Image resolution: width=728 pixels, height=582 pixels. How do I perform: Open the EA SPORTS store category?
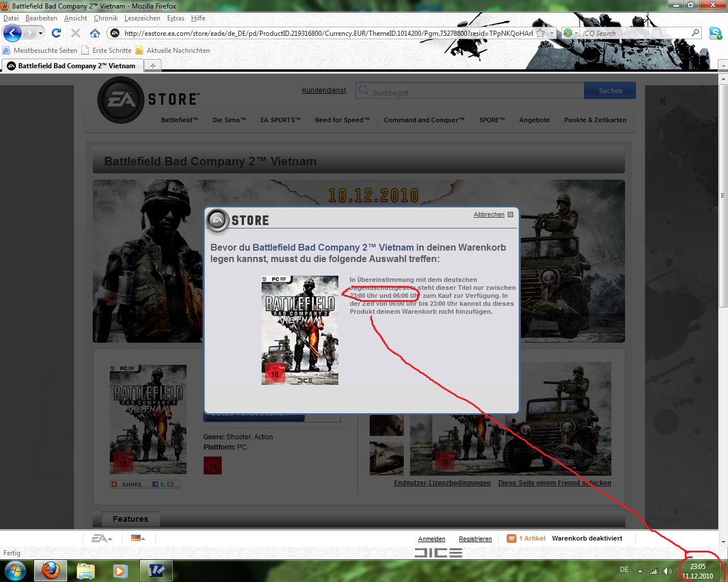point(280,120)
